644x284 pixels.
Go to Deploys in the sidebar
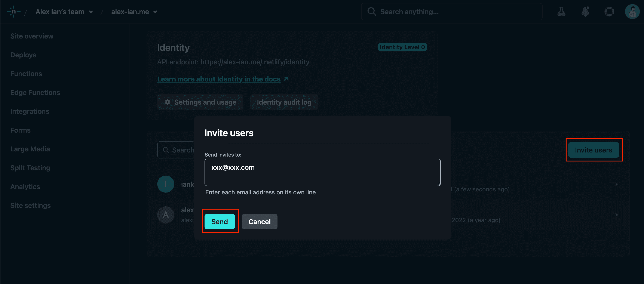point(23,55)
